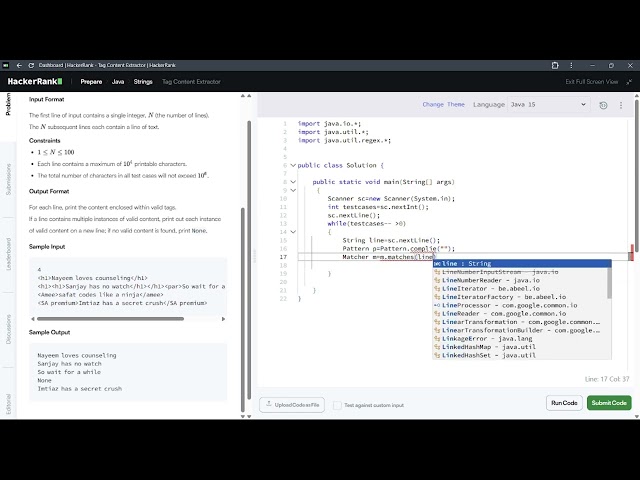
Task: Collapse fold arrow at line 9 brace
Action: pos(293,190)
